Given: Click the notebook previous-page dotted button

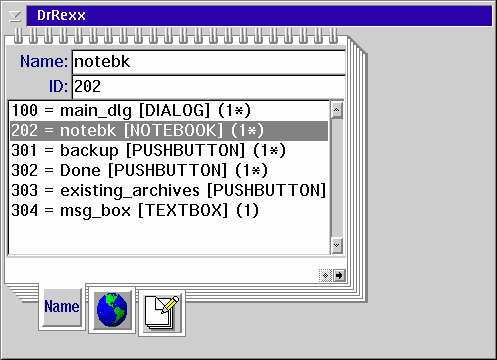Looking at the screenshot, I should point(325,276).
